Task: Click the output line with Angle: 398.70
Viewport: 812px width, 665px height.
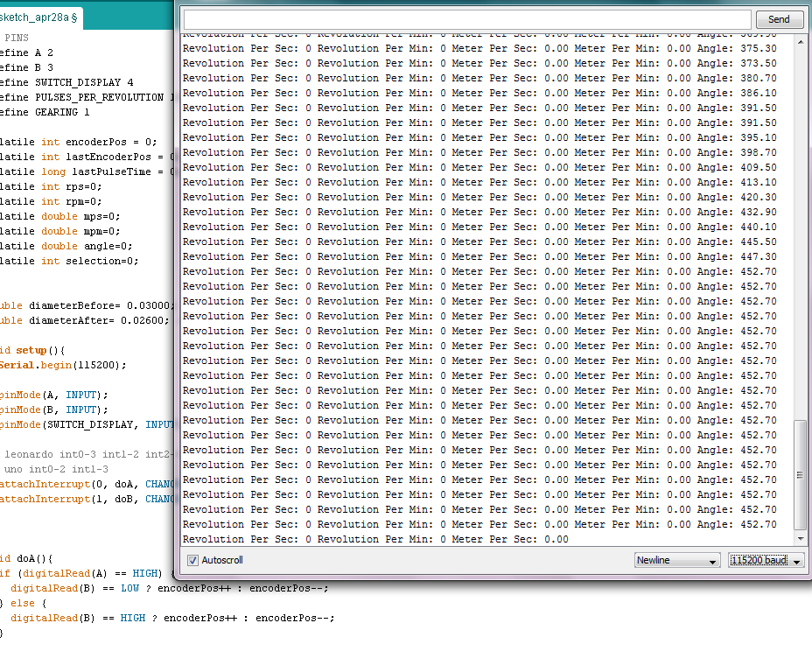Action: point(479,153)
